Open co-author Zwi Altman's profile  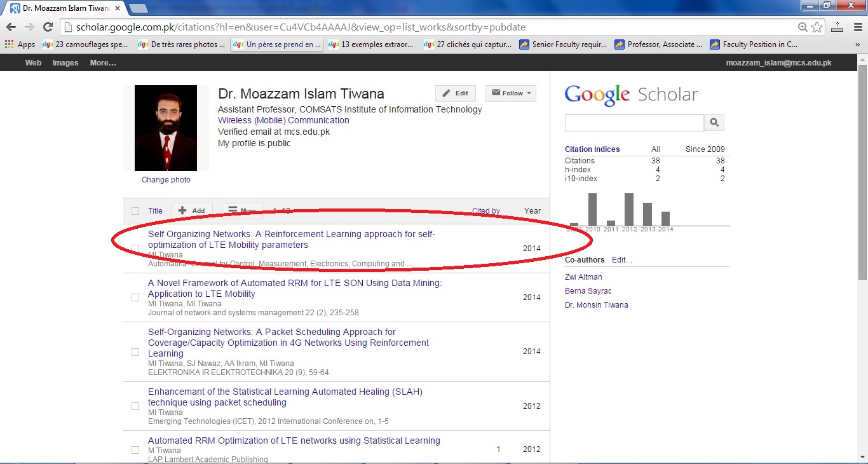[x=583, y=277]
